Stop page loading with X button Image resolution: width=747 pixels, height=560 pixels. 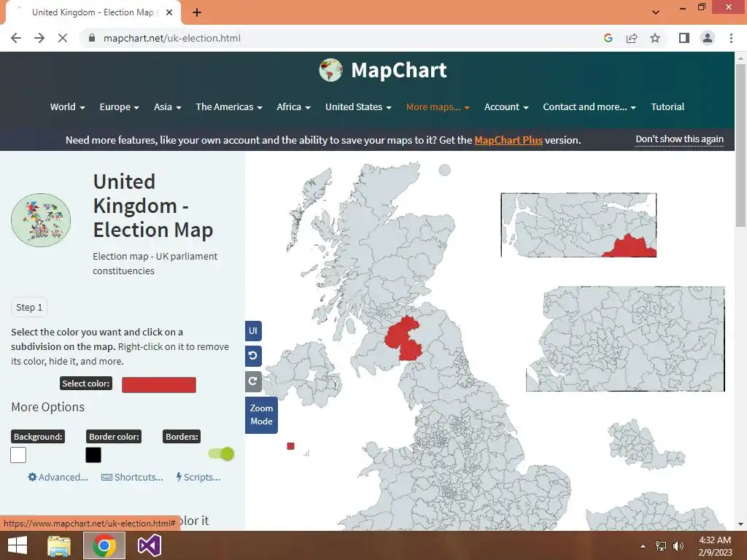pos(63,38)
